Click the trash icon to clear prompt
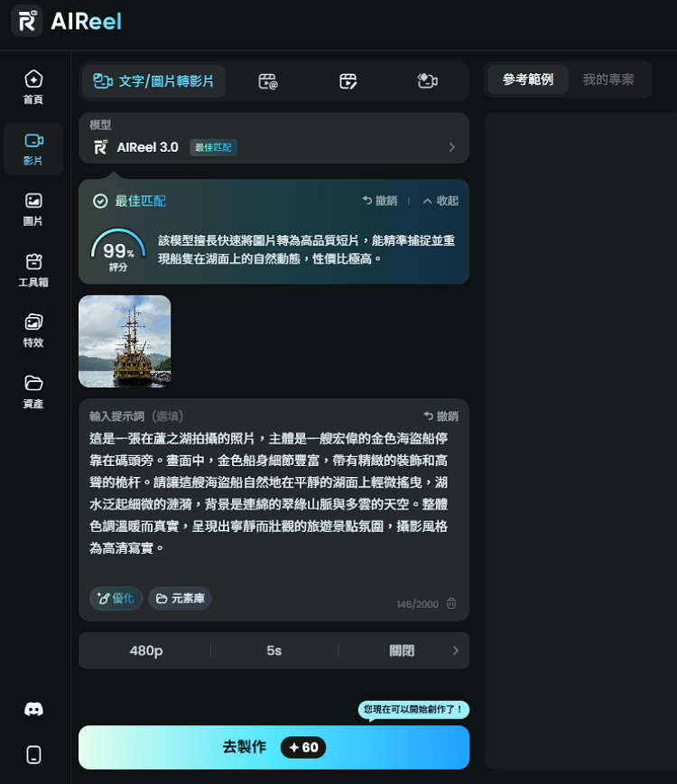Viewport: 677px width, 784px height. (451, 603)
